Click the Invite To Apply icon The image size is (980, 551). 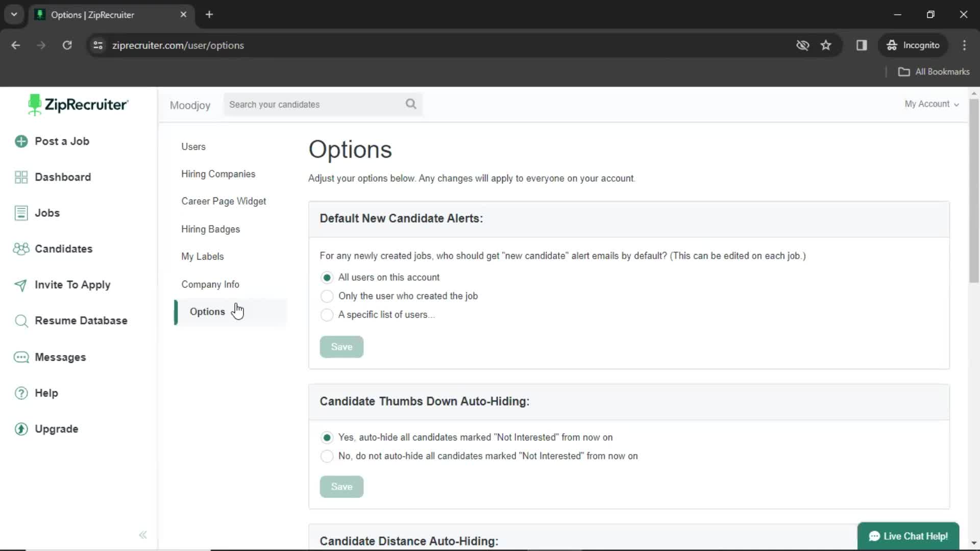(x=21, y=285)
